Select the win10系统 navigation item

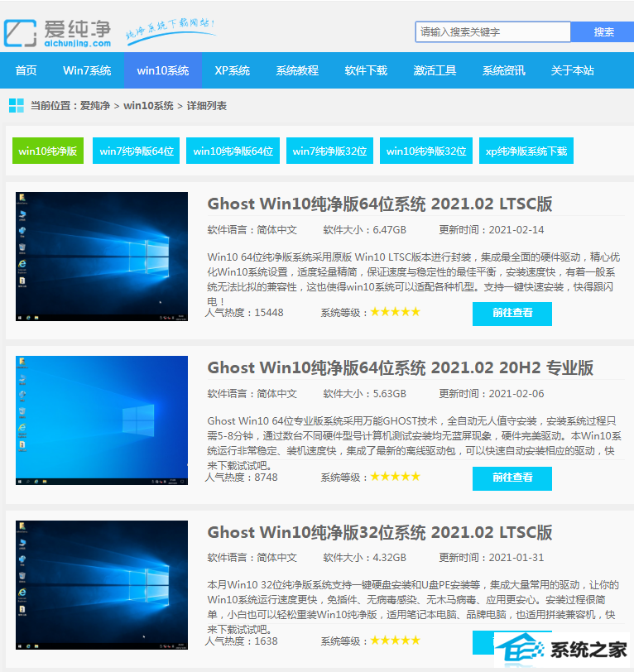pos(163,70)
